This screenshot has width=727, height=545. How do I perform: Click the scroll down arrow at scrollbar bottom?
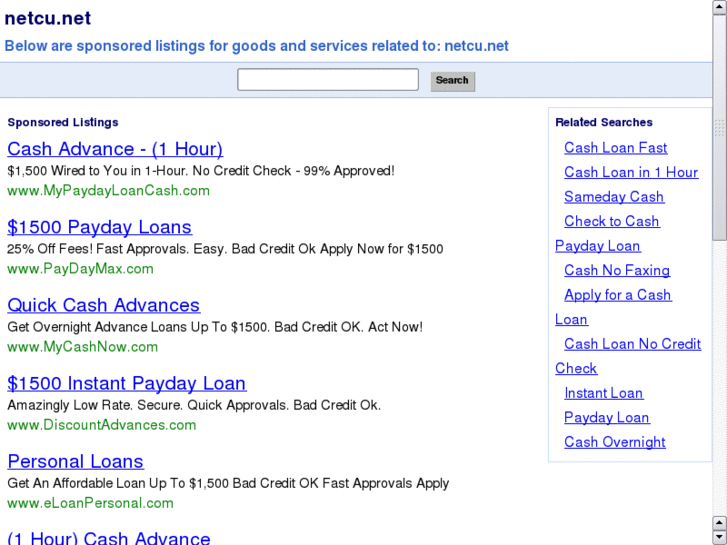coord(720,537)
